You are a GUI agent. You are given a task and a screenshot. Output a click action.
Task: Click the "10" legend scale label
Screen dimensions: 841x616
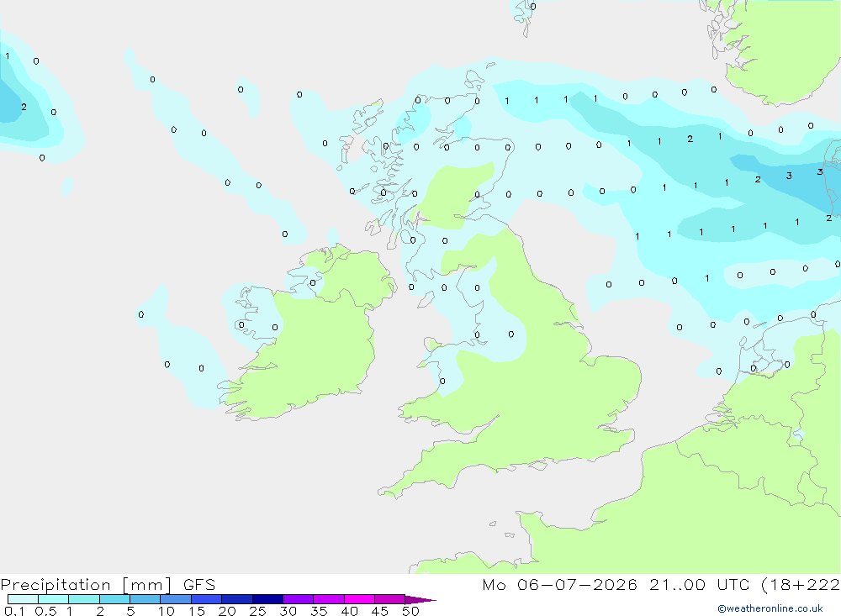pos(166,611)
